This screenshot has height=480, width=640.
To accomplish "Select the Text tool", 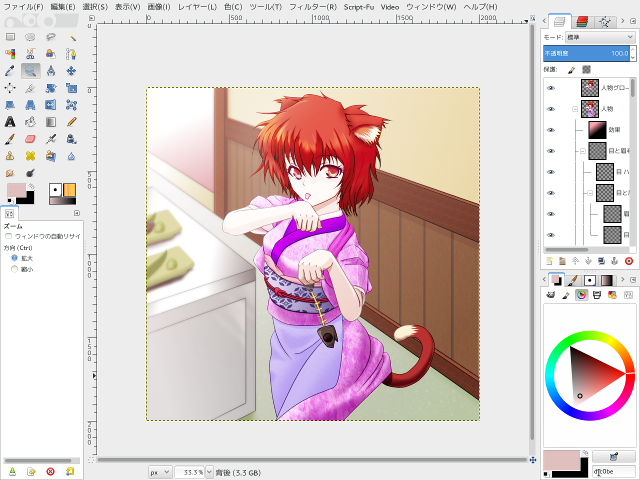I will [10, 122].
